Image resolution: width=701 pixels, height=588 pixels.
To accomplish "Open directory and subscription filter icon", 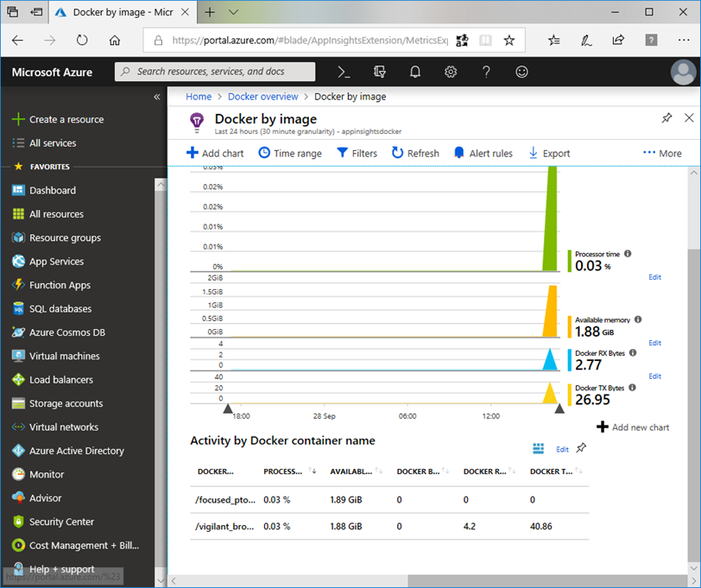I will (x=380, y=72).
